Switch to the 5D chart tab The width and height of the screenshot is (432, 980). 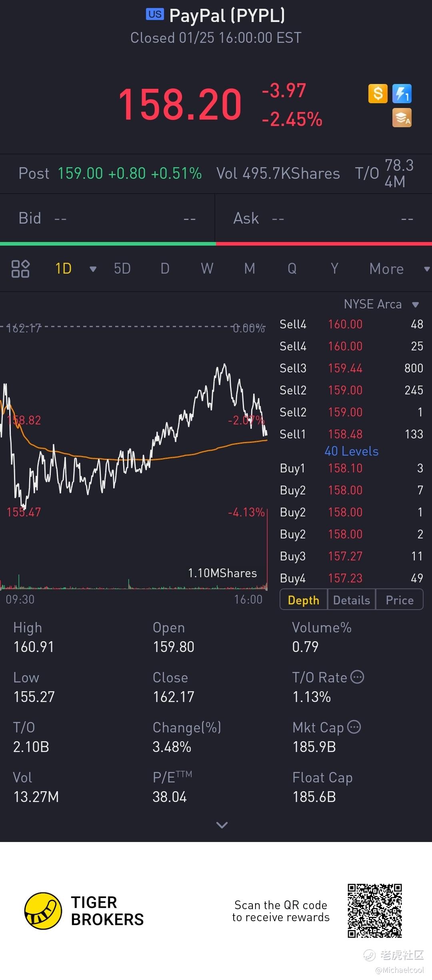122,269
